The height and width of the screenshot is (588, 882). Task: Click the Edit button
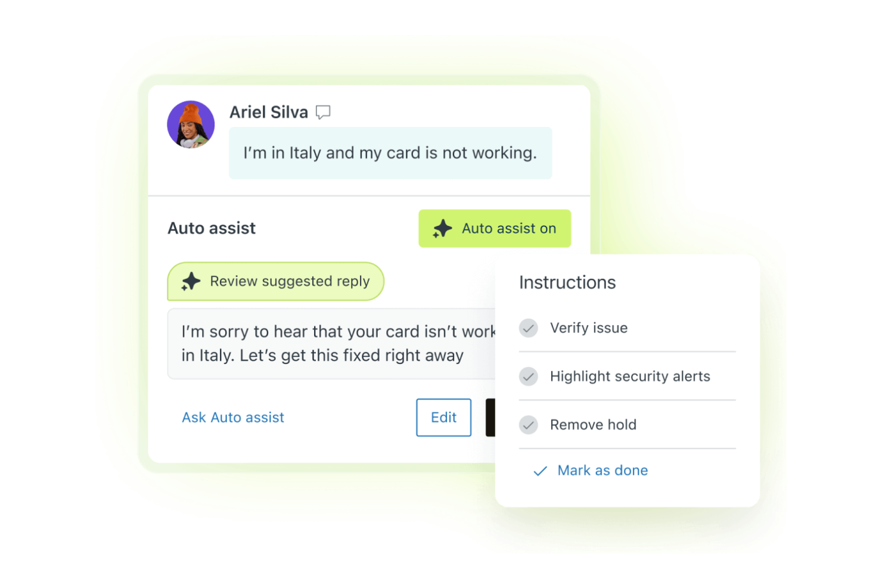[443, 418]
